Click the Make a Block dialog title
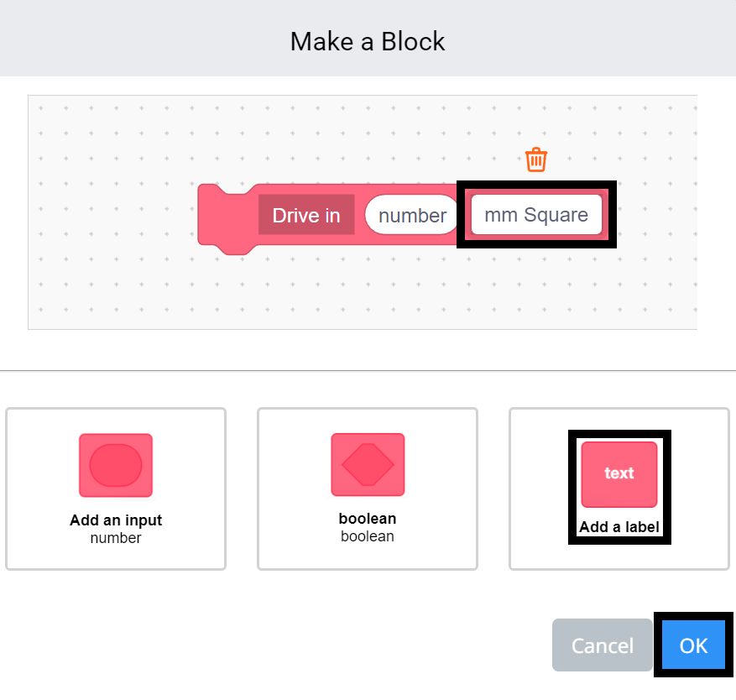This screenshot has height=700, width=736. point(368,41)
